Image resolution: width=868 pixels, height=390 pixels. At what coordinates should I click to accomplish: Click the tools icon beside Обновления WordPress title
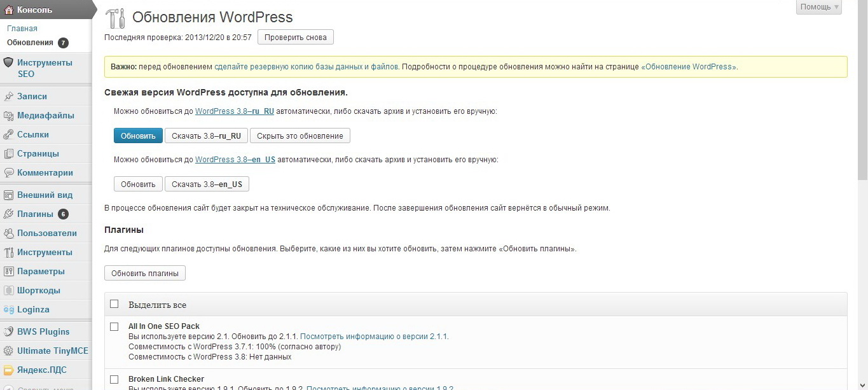coord(115,18)
